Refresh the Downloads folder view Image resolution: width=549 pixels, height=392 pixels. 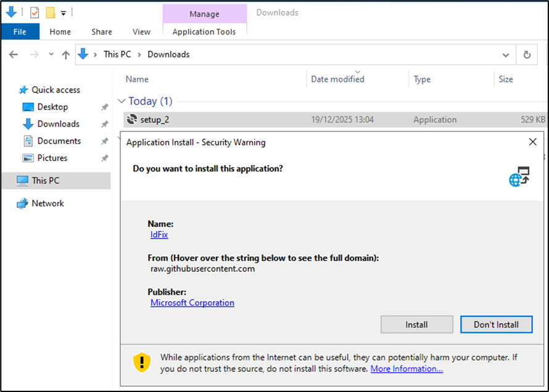[527, 55]
